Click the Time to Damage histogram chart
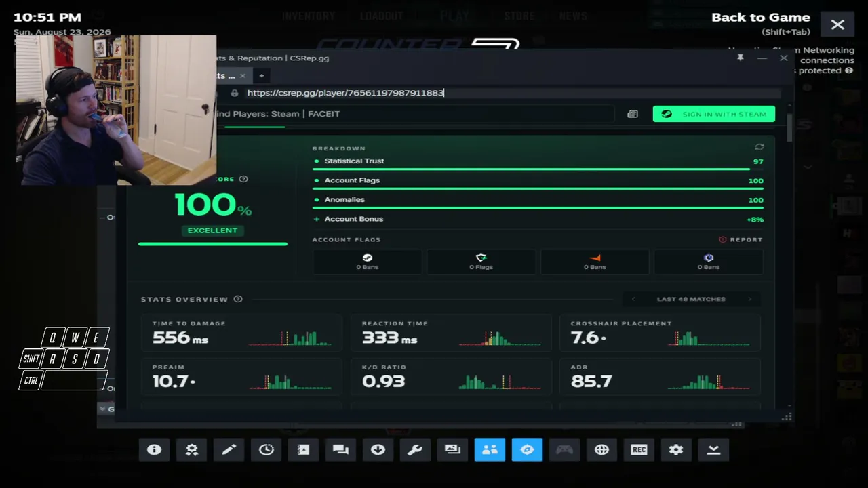 pos(290,338)
